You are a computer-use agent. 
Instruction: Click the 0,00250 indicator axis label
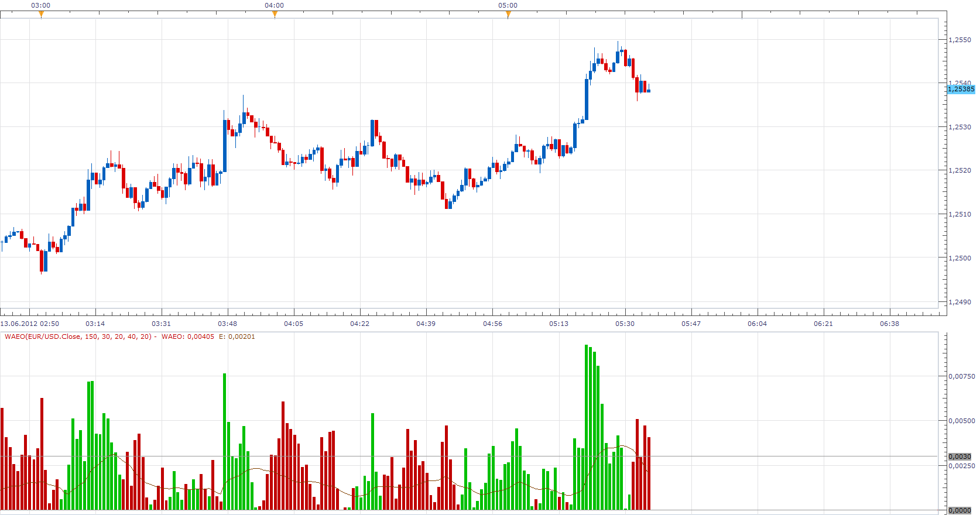962,466
